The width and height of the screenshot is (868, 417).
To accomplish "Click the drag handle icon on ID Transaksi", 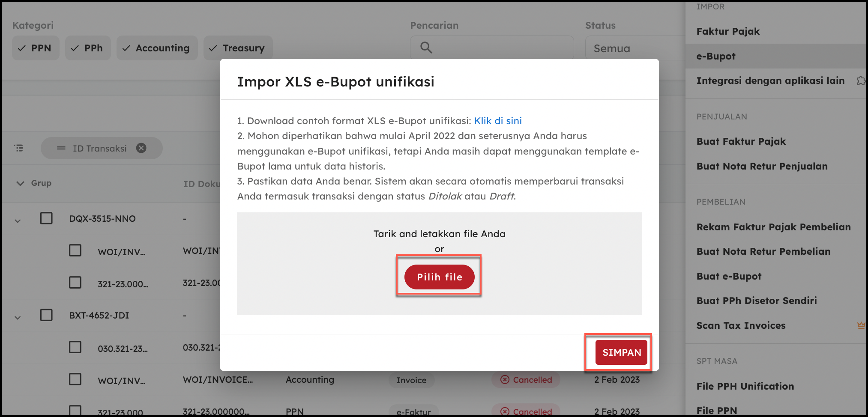I will (x=61, y=148).
